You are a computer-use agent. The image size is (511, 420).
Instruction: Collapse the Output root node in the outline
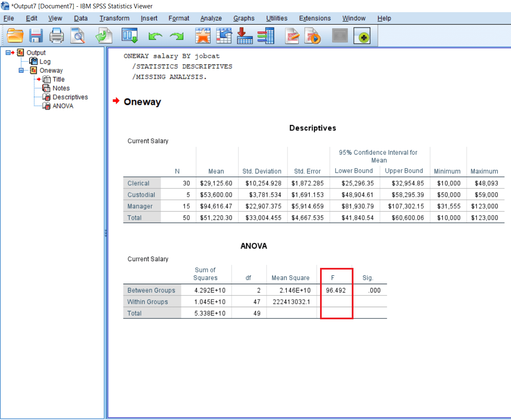[8, 53]
